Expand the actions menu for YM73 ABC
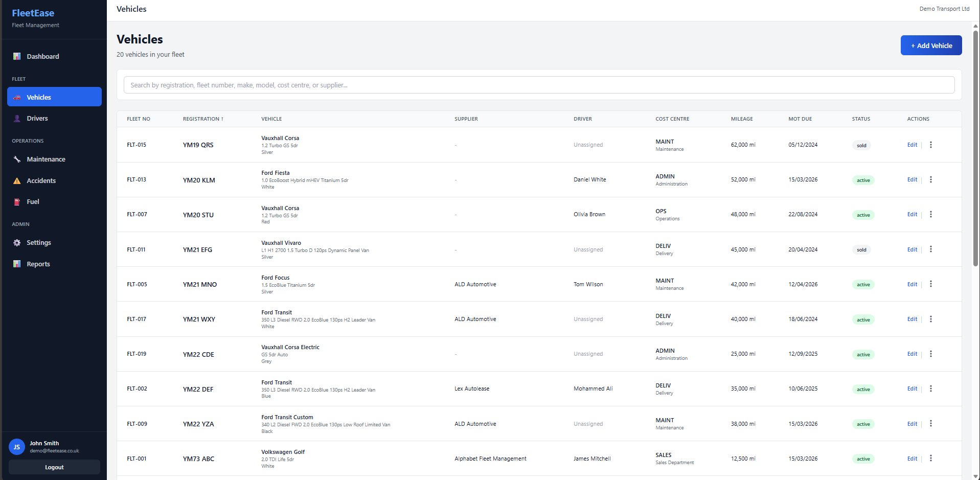 coord(931,458)
